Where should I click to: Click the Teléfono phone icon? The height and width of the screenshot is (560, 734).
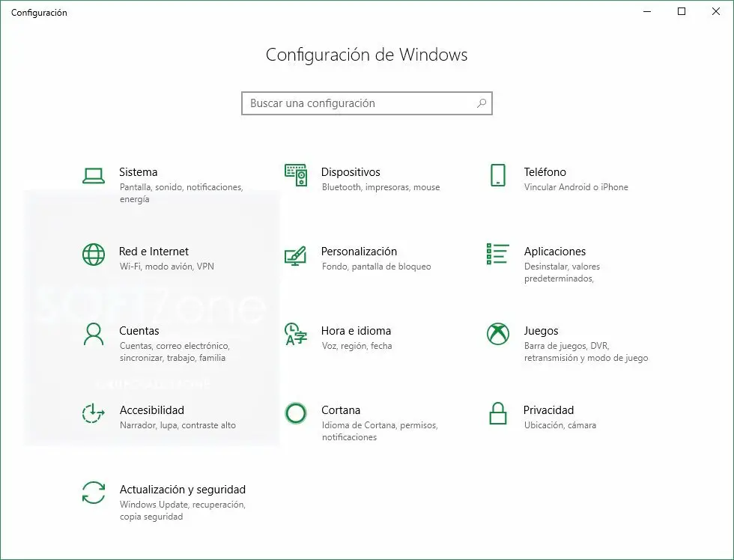498,176
